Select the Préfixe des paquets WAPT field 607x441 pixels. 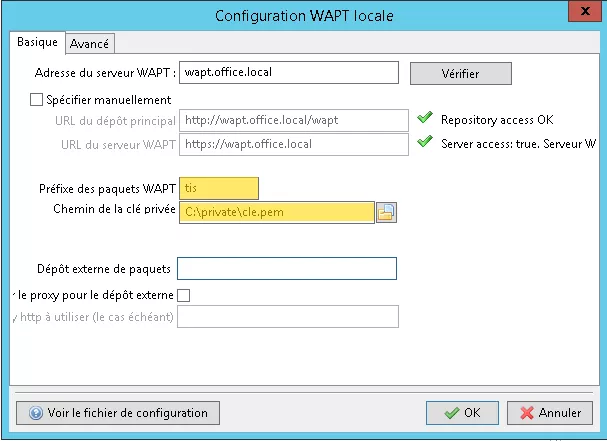pos(219,188)
